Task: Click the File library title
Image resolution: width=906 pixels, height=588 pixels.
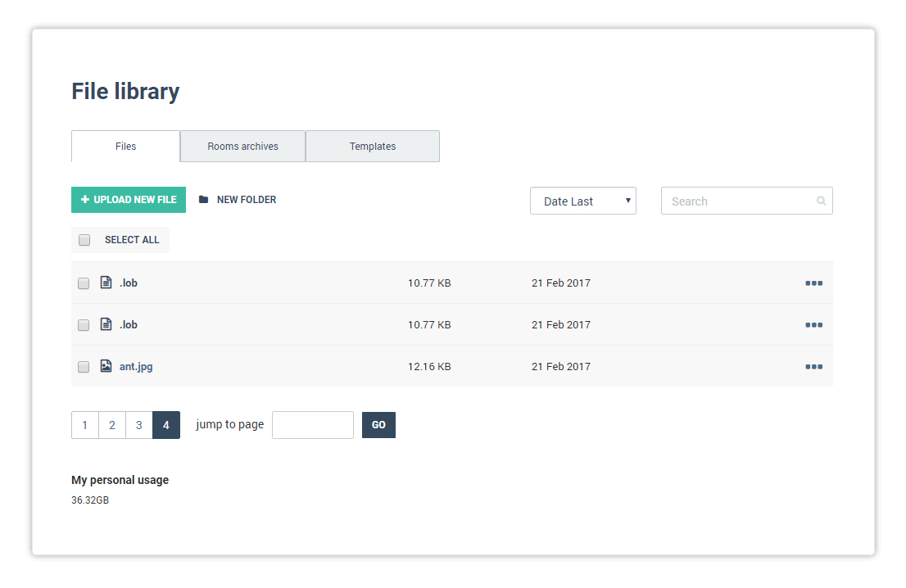Action: 125,91
